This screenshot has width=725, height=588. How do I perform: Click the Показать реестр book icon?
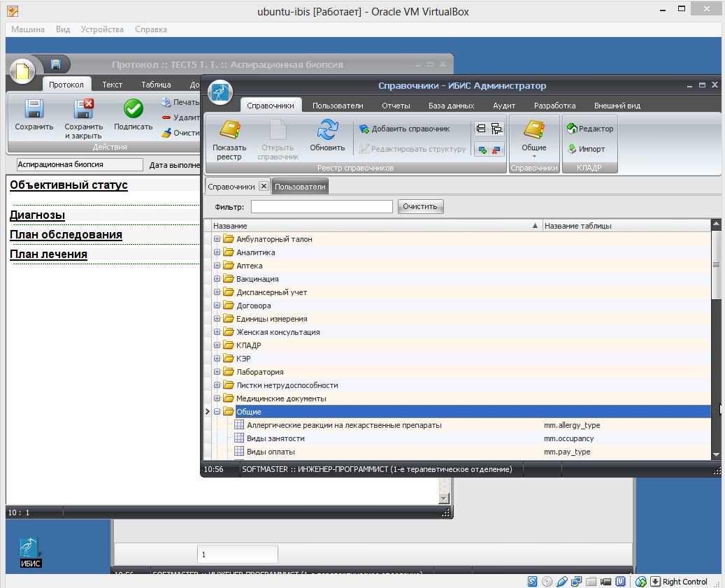[229, 131]
